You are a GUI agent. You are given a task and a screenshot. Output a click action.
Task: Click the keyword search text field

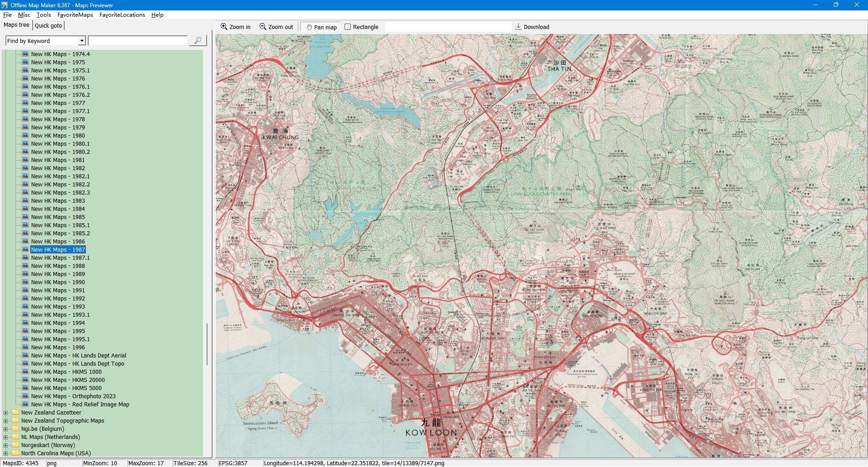(138, 41)
